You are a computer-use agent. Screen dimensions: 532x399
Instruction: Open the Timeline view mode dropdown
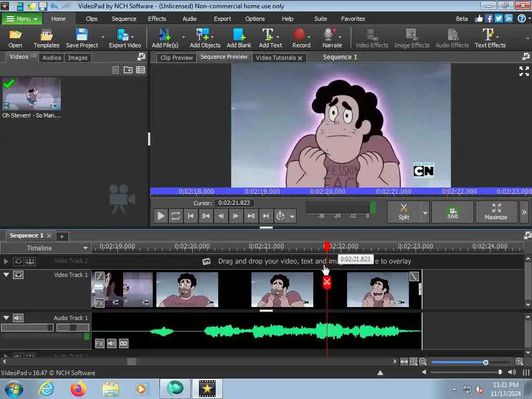(x=45, y=248)
